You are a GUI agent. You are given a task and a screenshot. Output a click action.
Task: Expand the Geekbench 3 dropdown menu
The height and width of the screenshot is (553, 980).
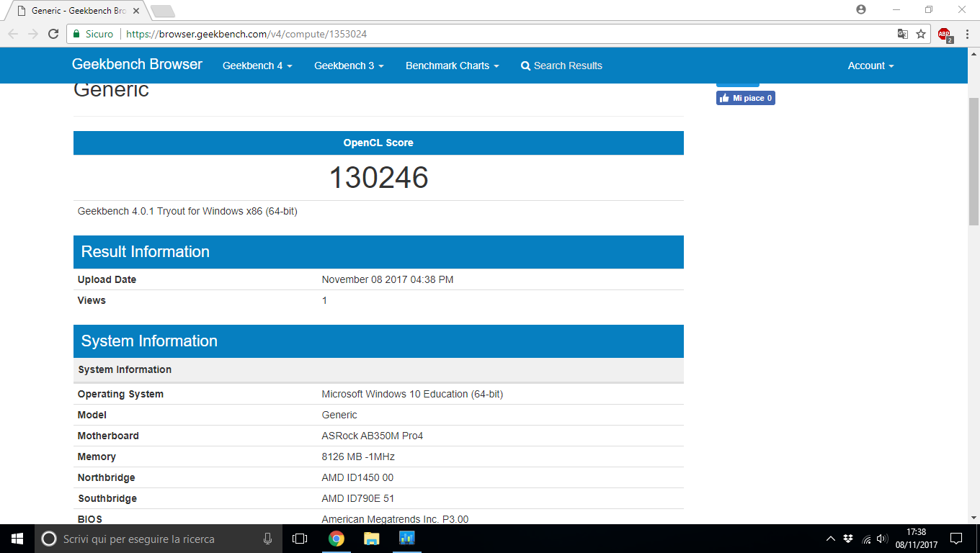click(349, 66)
